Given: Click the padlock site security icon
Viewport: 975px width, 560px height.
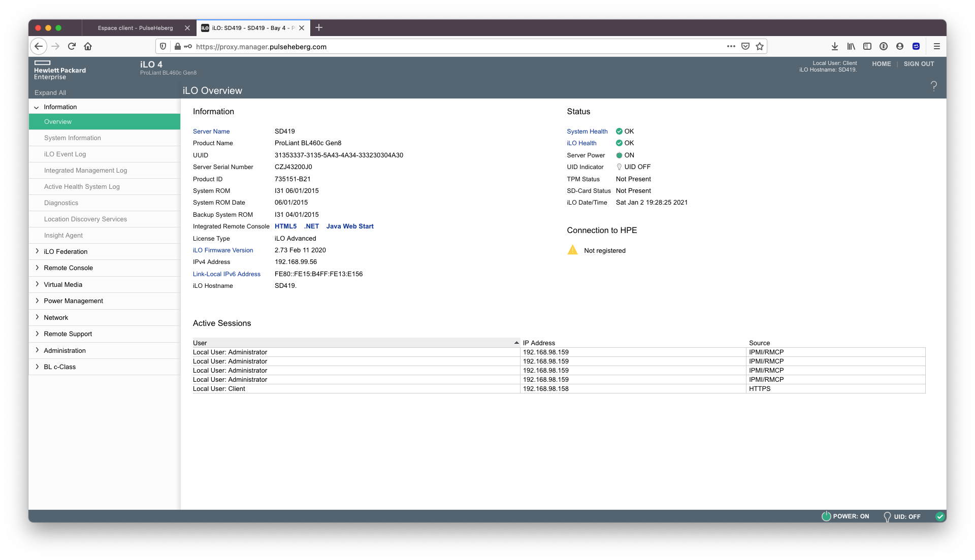Looking at the screenshot, I should click(x=177, y=46).
